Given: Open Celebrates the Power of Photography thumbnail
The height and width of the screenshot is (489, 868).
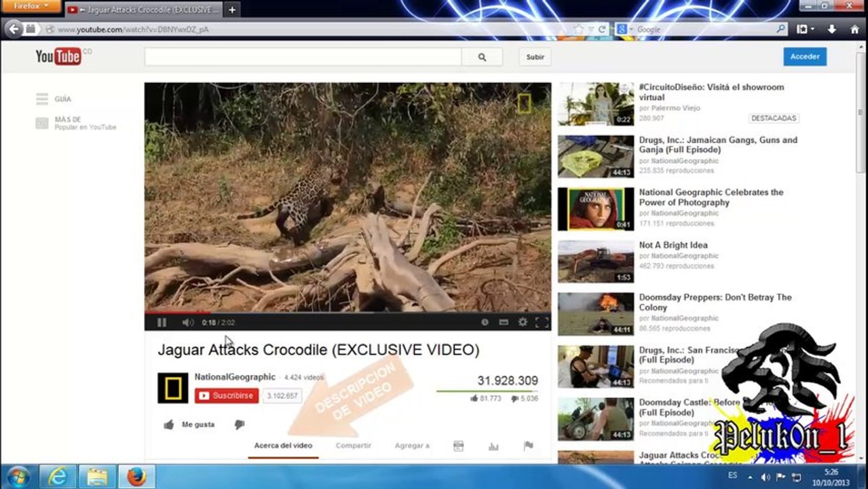Looking at the screenshot, I should point(596,209).
